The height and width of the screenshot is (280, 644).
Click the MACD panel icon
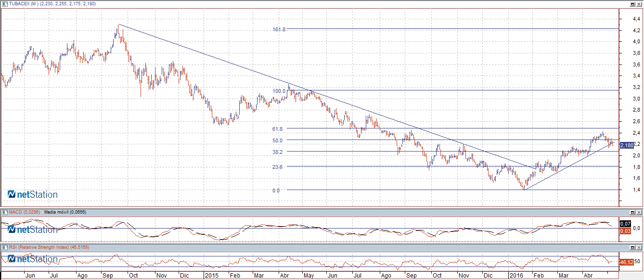pos(4,212)
